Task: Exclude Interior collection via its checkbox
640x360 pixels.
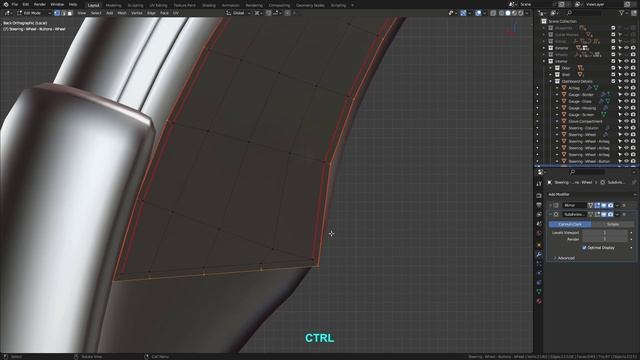Action: [613, 61]
